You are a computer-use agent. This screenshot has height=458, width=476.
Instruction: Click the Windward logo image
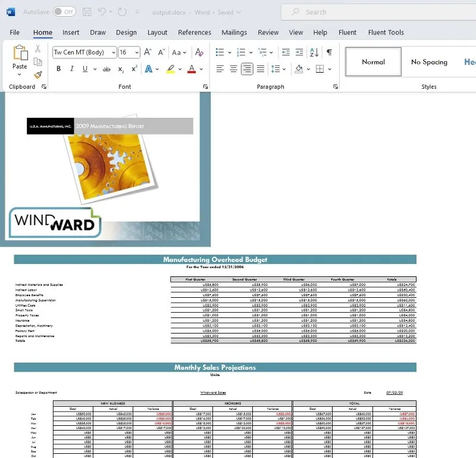click(55, 223)
